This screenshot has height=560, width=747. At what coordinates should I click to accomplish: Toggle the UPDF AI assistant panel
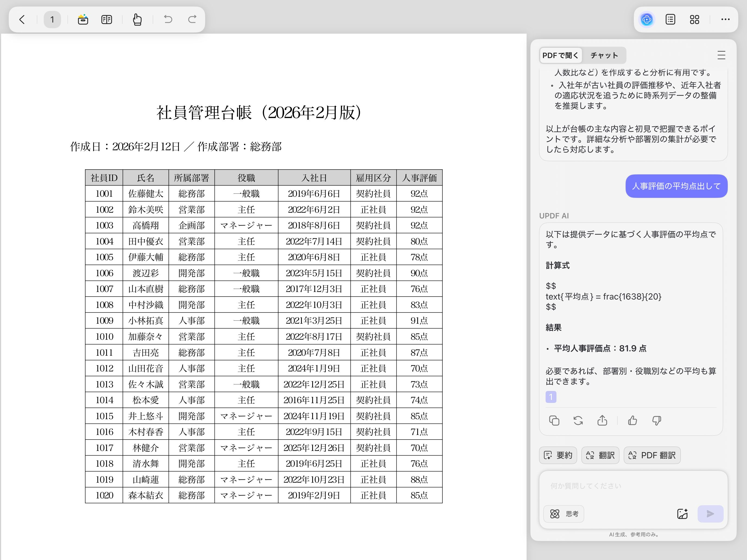(x=646, y=20)
